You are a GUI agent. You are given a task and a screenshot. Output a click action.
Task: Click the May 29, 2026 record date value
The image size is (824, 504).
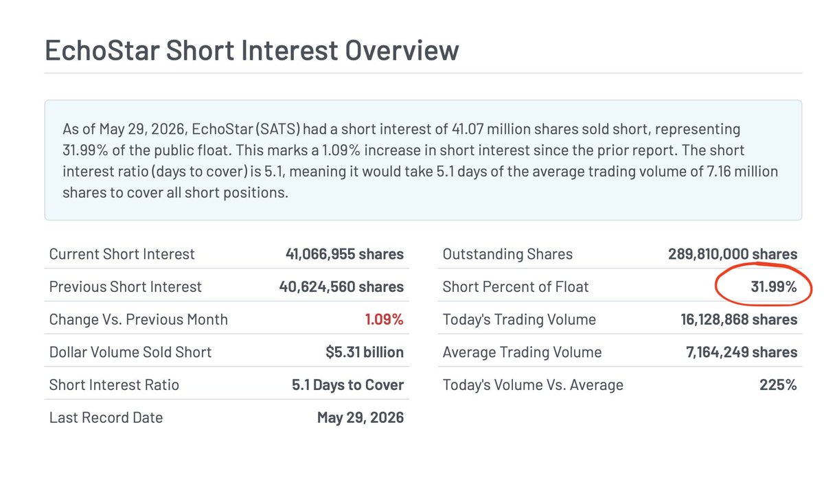(x=360, y=417)
